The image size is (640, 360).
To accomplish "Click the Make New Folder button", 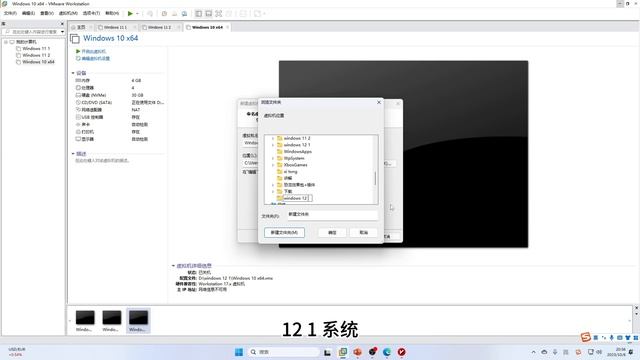I will point(284,232).
